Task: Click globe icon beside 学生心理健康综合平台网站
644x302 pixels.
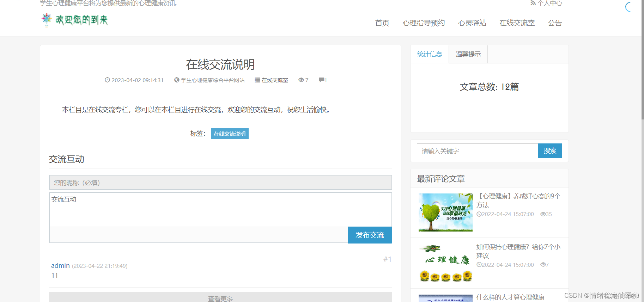Action: click(x=177, y=80)
